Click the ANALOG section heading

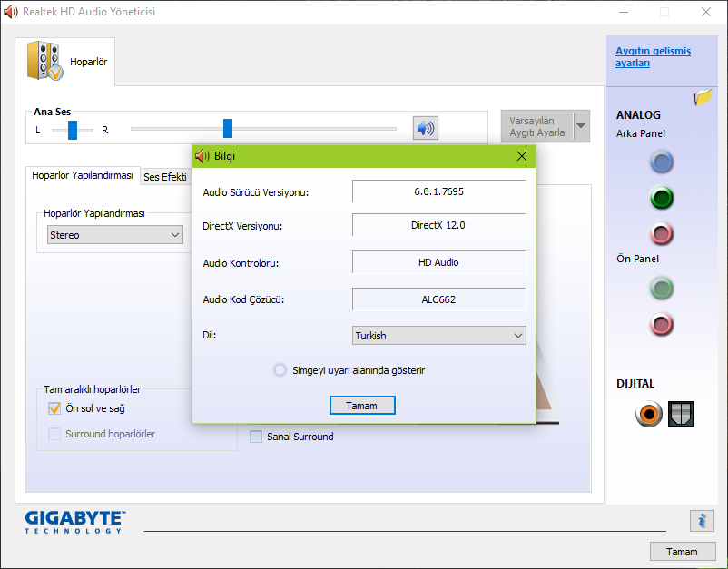[638, 114]
